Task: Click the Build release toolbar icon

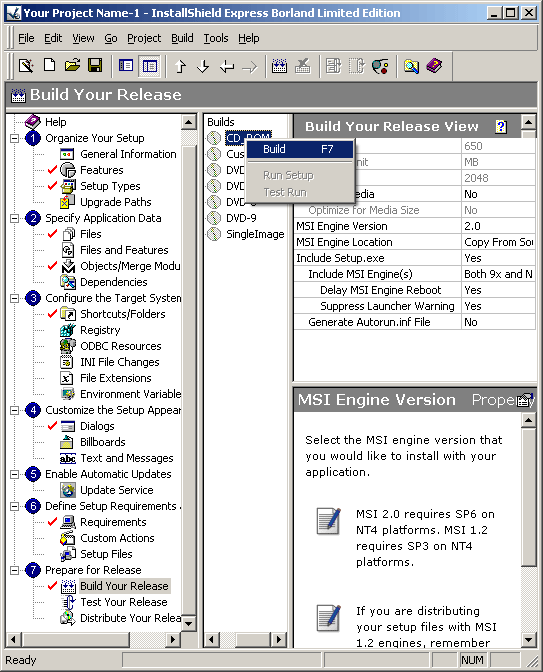Action: 279,66
